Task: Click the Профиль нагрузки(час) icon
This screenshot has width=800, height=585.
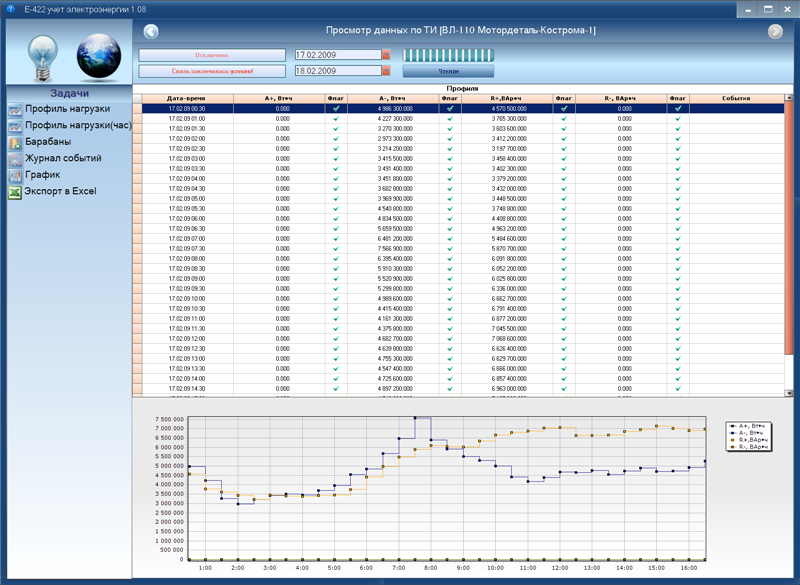Action: [x=15, y=126]
